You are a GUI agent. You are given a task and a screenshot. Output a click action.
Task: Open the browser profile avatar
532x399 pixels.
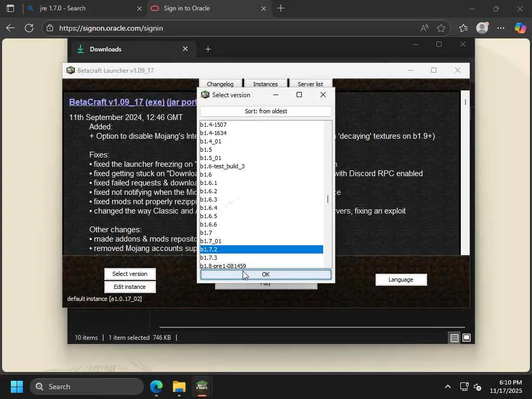click(x=482, y=28)
